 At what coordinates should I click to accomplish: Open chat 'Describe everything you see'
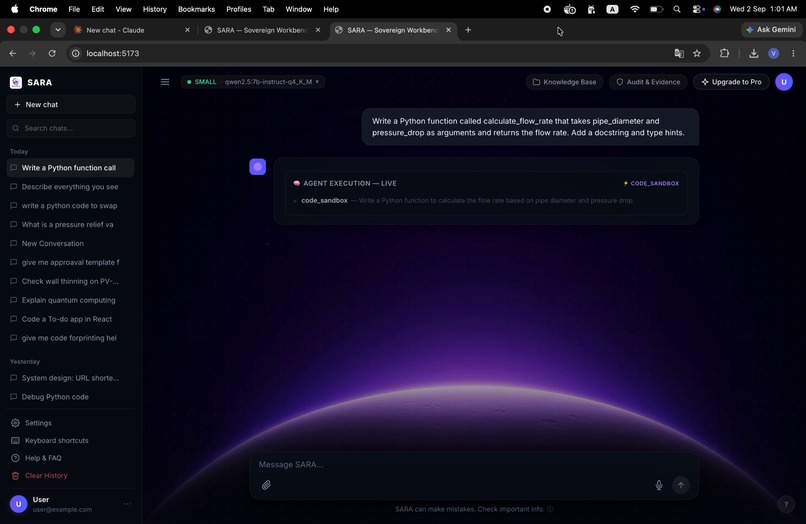pos(70,187)
